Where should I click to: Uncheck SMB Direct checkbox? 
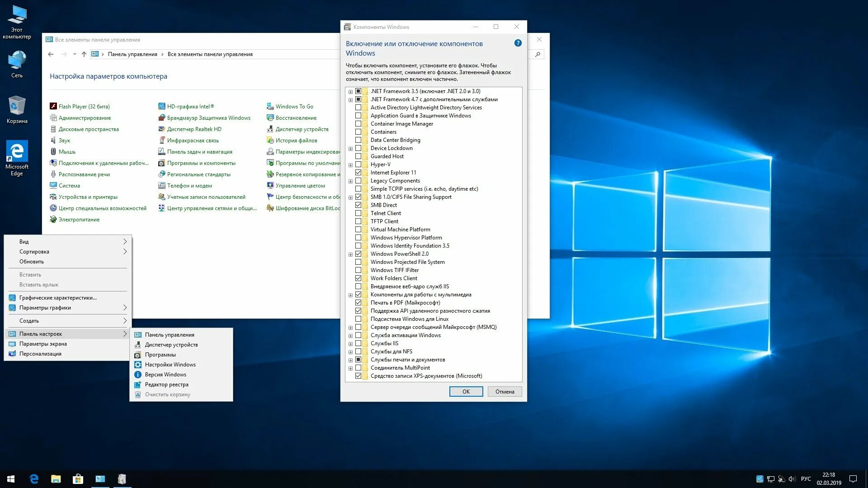tap(359, 205)
